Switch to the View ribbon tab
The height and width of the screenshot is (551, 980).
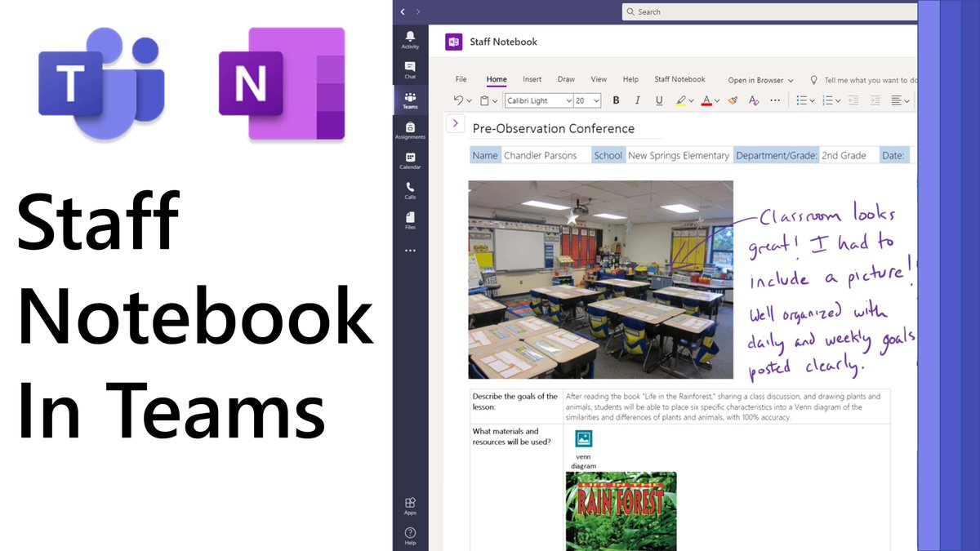click(599, 79)
